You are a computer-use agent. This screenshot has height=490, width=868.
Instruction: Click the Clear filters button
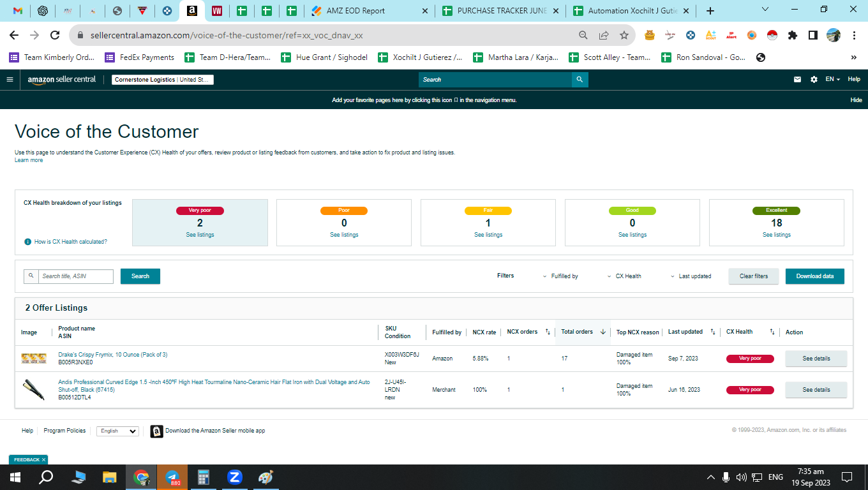[x=754, y=276]
